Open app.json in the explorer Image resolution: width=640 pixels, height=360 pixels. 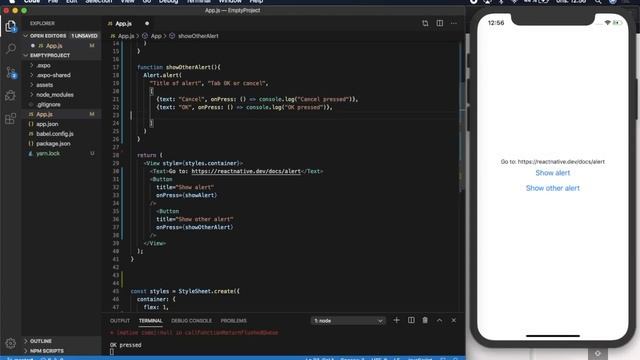(x=47, y=124)
